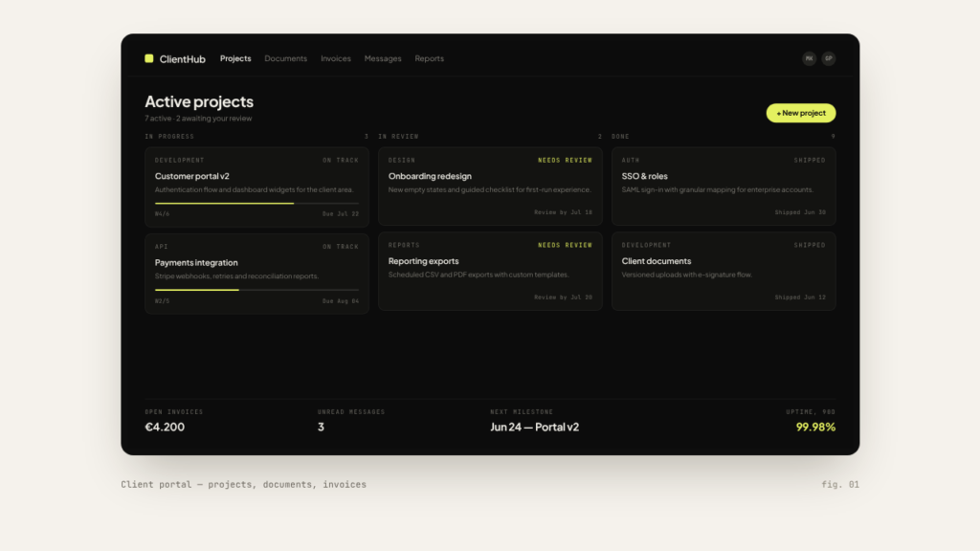Image resolution: width=980 pixels, height=551 pixels.
Task: Click the Shipped Jun 30 date
Action: (x=800, y=212)
